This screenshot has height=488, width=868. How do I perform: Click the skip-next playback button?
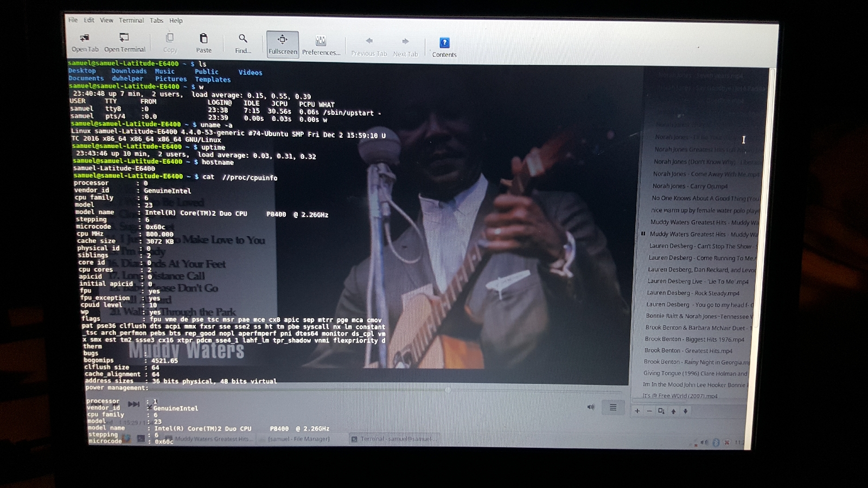point(133,404)
